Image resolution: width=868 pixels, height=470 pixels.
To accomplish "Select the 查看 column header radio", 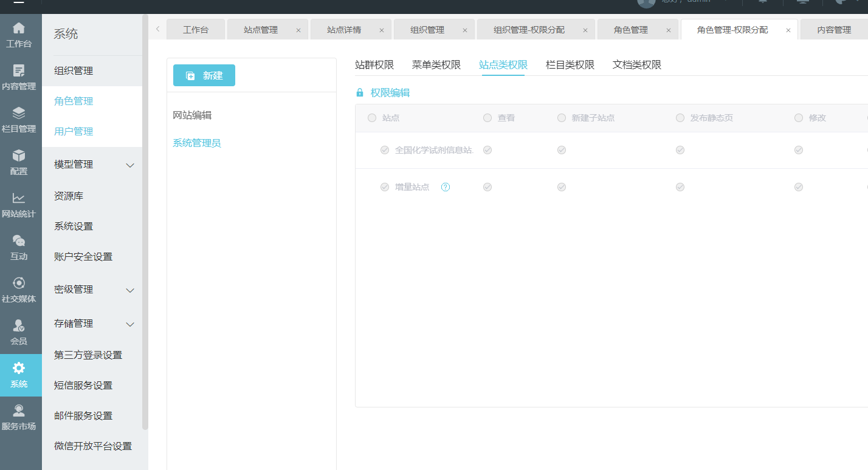I will 487,118.
